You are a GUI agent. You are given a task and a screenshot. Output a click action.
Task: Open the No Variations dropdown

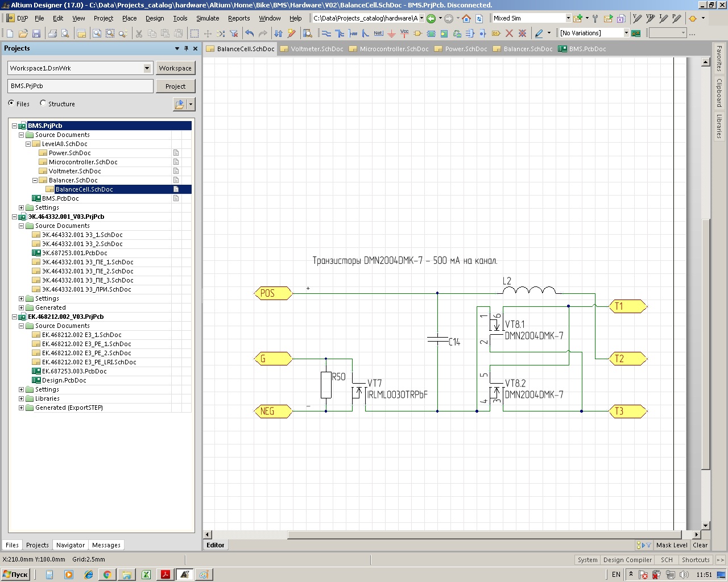click(x=626, y=33)
